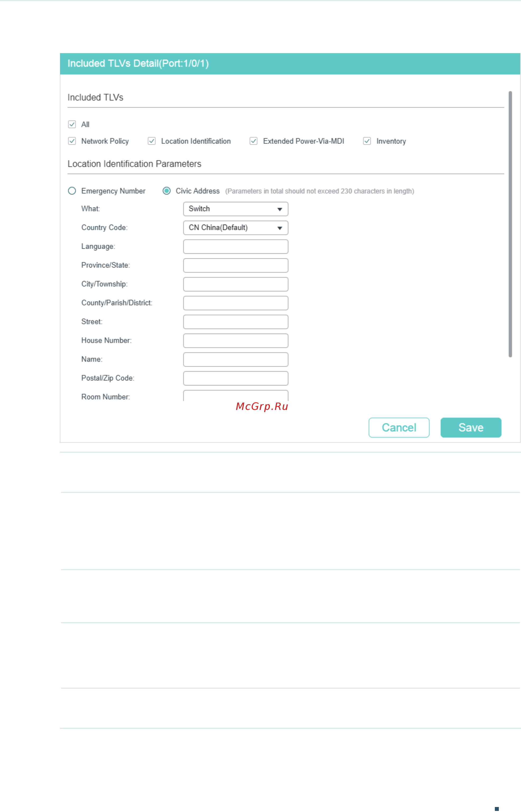Toggle the Location Identification checkbox
This screenshot has width=521, height=812.
152,141
